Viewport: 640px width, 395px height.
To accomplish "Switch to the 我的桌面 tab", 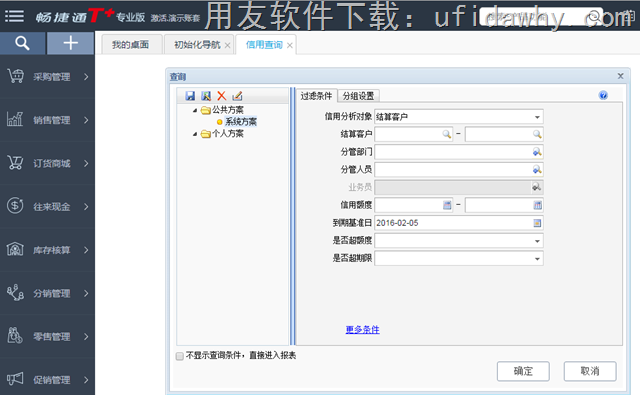I will click(131, 44).
